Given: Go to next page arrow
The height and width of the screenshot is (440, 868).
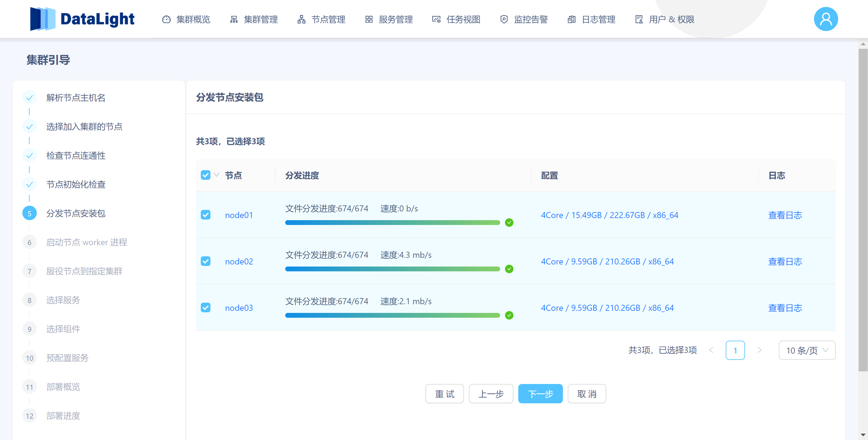Looking at the screenshot, I should (759, 350).
